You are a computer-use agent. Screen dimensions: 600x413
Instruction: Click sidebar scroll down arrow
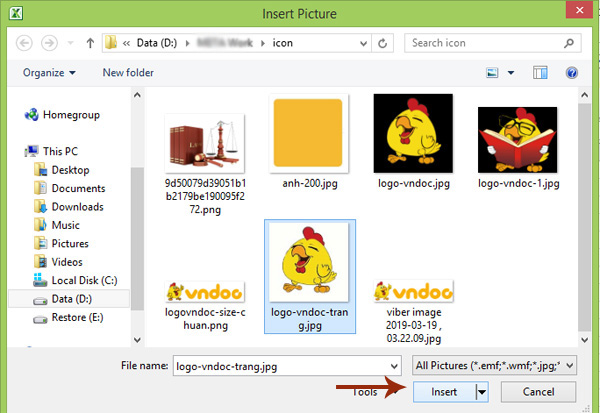[x=137, y=340]
